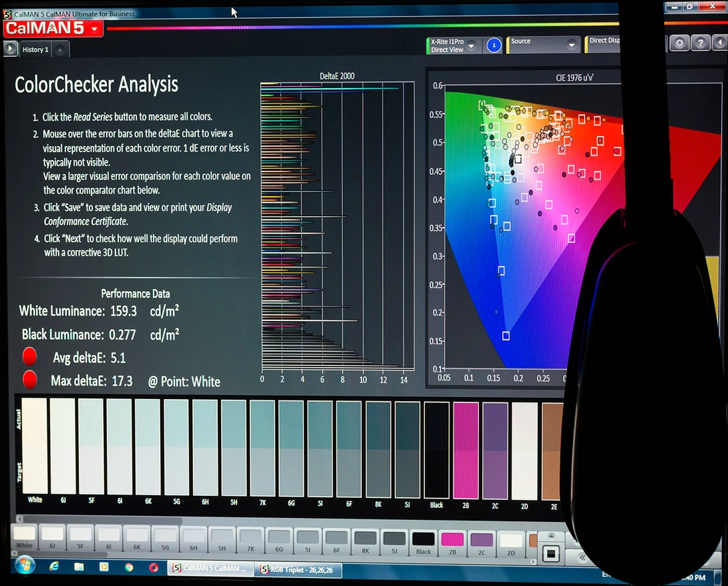Image resolution: width=728 pixels, height=586 pixels.
Task: Click 2D swatch button in bottom strip
Action: [x=511, y=545]
